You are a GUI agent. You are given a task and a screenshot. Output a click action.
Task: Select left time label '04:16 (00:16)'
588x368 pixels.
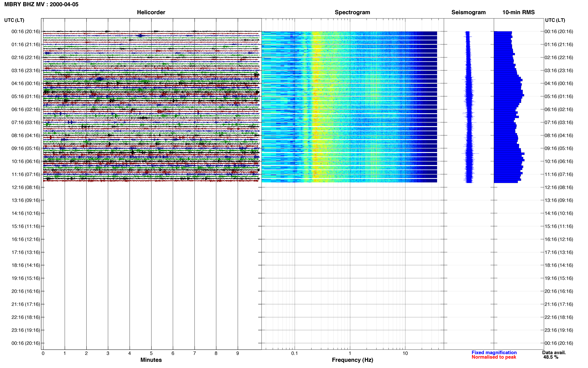26,83
